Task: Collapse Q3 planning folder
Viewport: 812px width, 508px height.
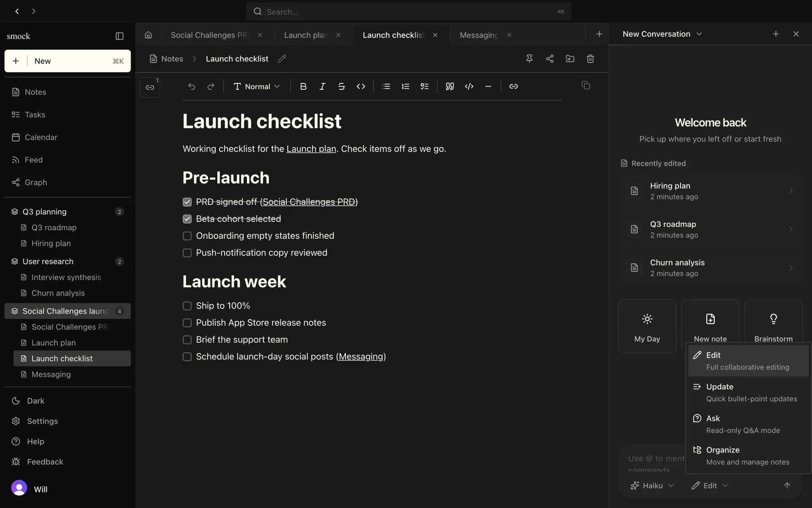Action: point(68,212)
